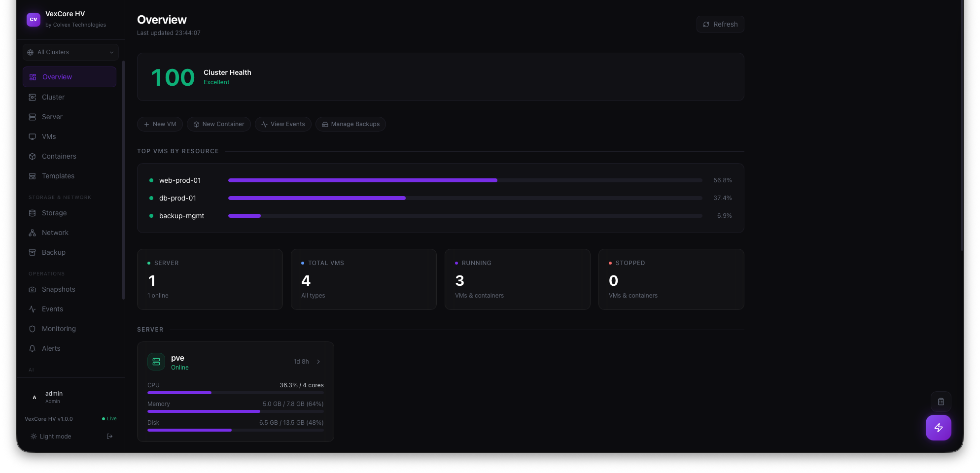Click the Server rack icon in sidebar
This screenshot has height=473, width=980.
click(32, 117)
